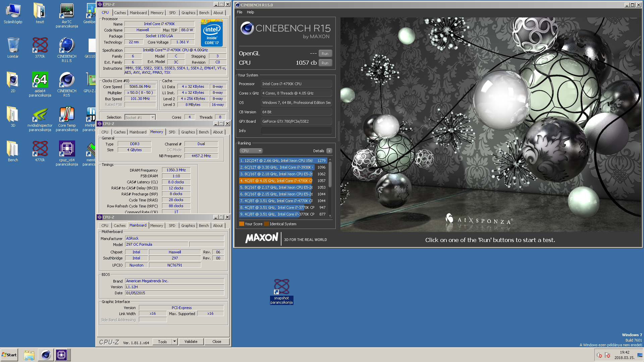644x362 pixels.
Task: Launch aida64 parancsikonja shortcut
Action: pyautogui.click(x=40, y=85)
